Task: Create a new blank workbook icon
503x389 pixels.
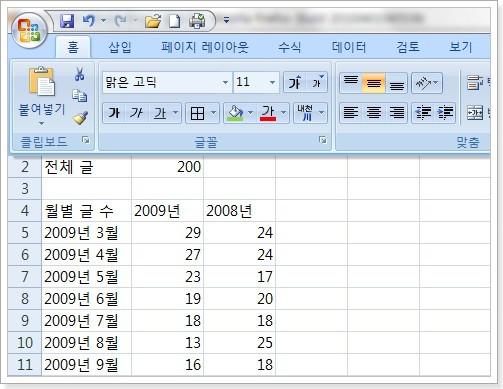Action: point(175,21)
